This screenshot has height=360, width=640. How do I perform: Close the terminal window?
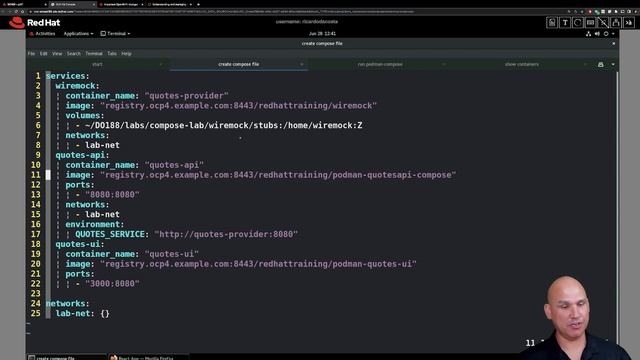click(x=613, y=43)
